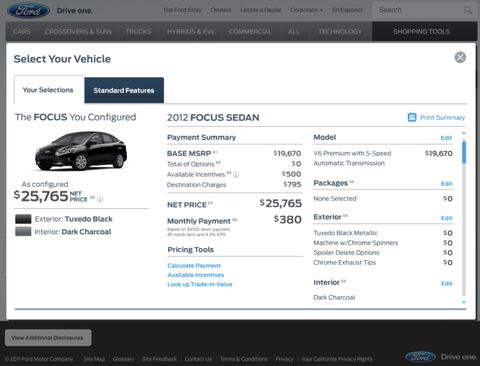Click the scrollbar up arrow
Viewport: 480px width, 366px height.
[x=464, y=133]
